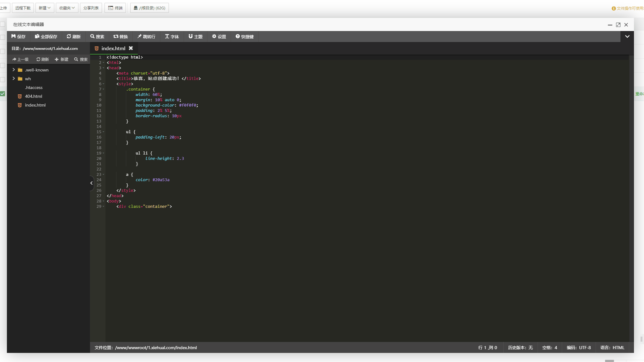The width and height of the screenshot is (644, 362).
Task: Expand the .well-known folder
Action: click(13, 70)
